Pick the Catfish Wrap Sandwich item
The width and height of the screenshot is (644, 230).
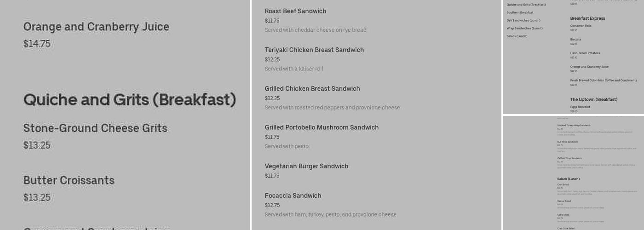point(569,158)
